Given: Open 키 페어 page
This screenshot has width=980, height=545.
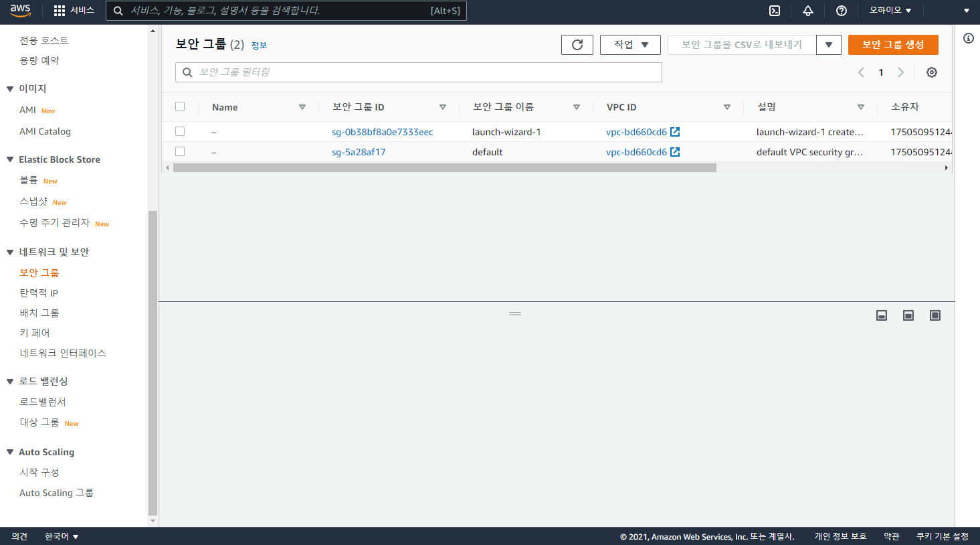Looking at the screenshot, I should 35,333.
